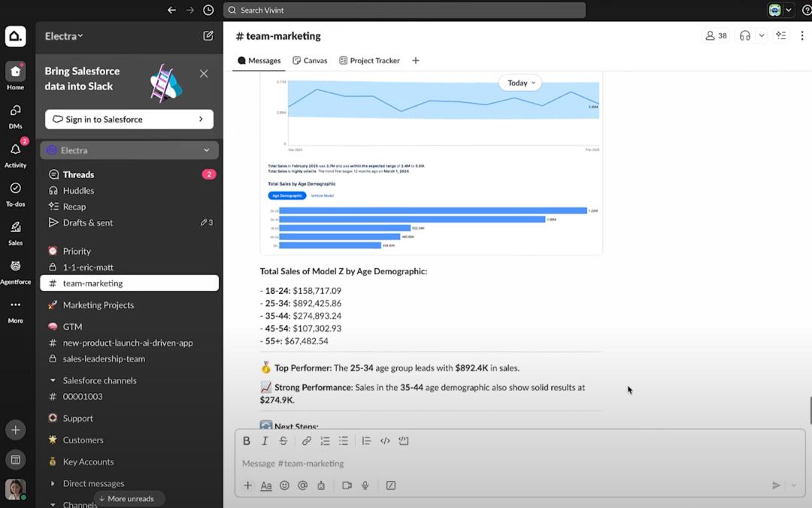The width and height of the screenshot is (812, 508).
Task: Open DMs from the left rail
Action: click(x=15, y=111)
